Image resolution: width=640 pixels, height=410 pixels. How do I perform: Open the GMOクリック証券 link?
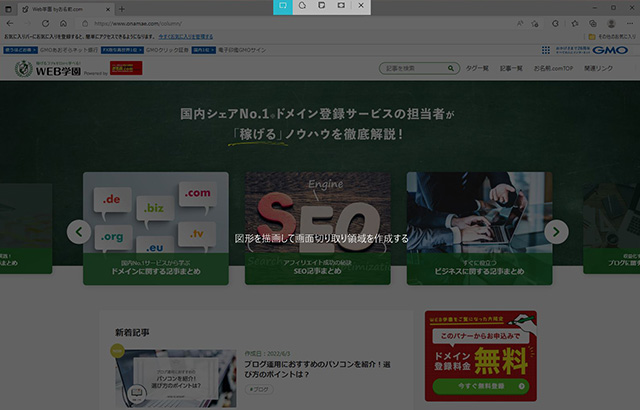click(x=167, y=50)
